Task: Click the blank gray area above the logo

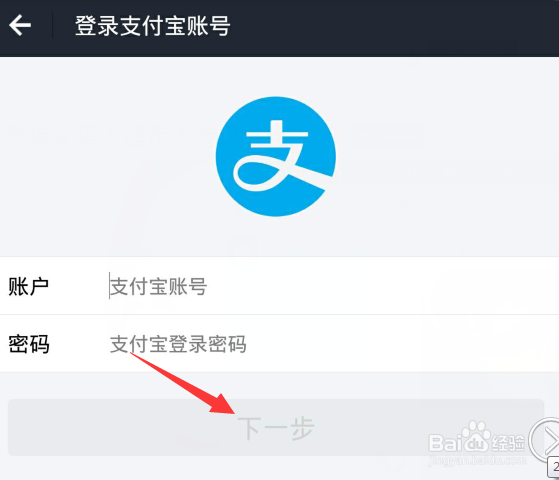Action: coord(278,76)
